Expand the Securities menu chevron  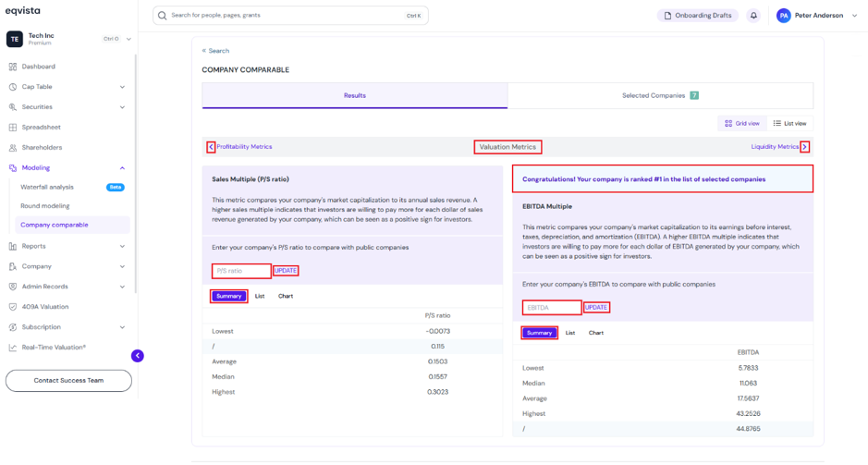tap(122, 107)
